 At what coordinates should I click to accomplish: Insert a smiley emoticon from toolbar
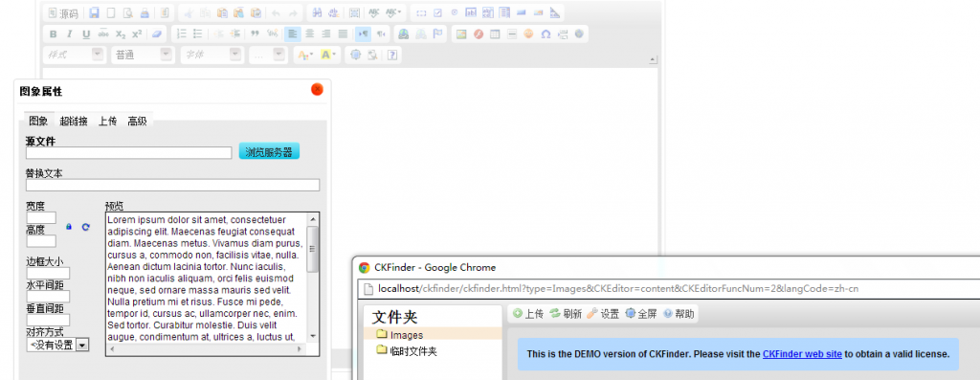pyautogui.click(x=528, y=34)
